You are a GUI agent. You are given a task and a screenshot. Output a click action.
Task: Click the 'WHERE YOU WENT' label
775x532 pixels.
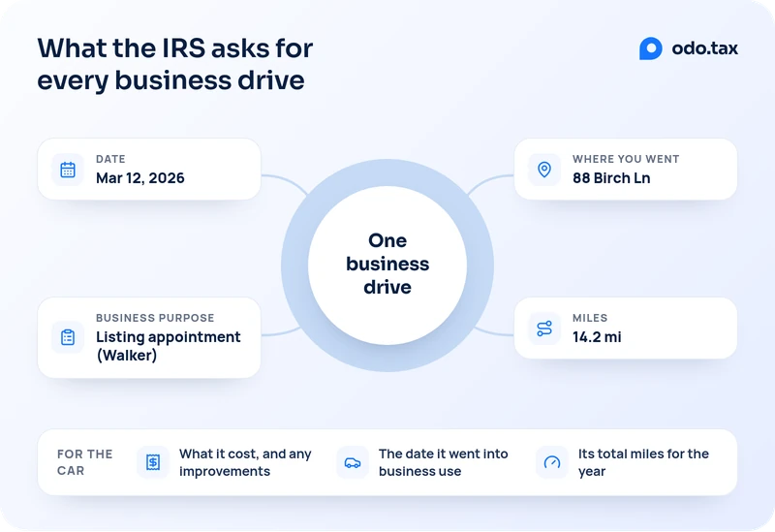(x=626, y=159)
